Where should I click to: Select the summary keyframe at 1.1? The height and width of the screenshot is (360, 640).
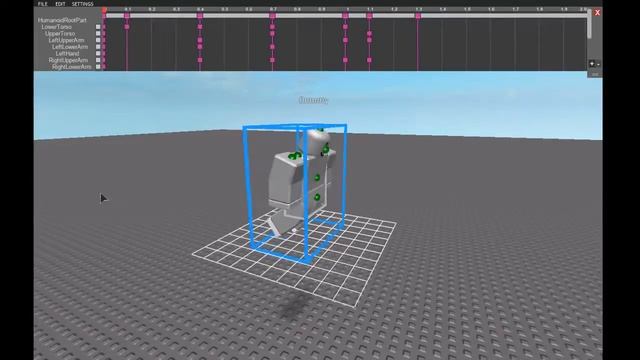(x=369, y=16)
